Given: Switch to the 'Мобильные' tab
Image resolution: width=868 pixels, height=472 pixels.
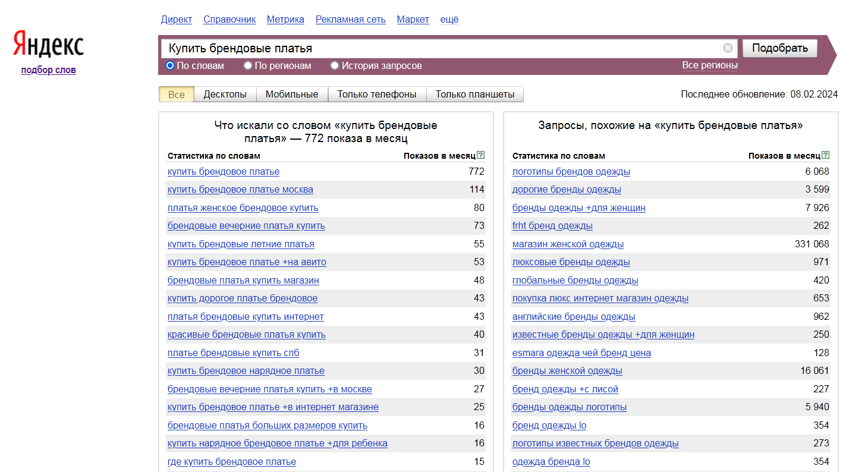Looking at the screenshot, I should (292, 94).
